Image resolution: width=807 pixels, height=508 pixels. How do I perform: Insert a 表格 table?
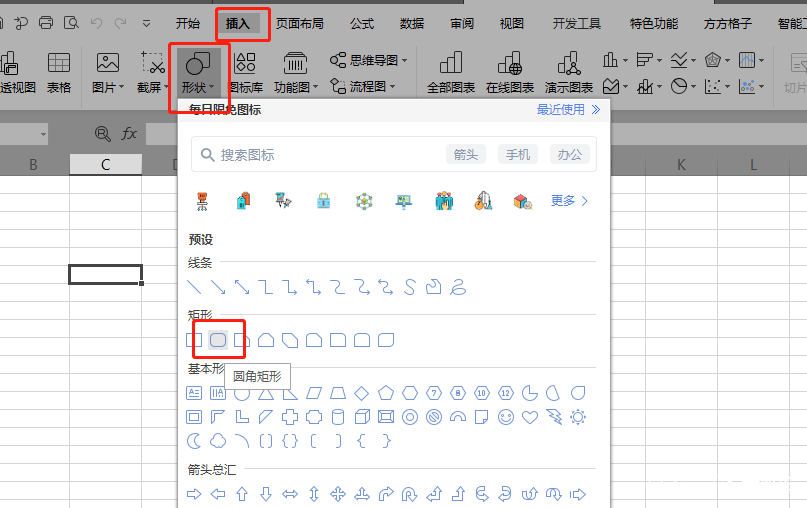[x=59, y=73]
